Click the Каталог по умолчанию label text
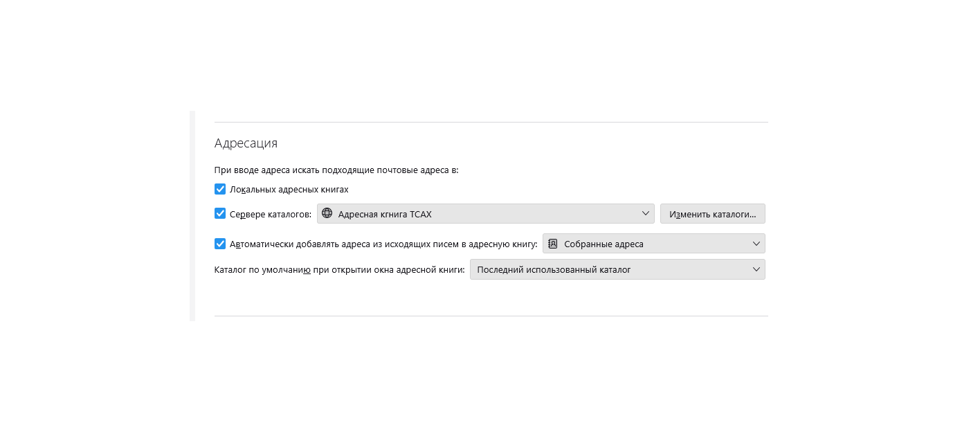Image resolution: width=980 pixels, height=432 pixels. pyautogui.click(x=339, y=270)
